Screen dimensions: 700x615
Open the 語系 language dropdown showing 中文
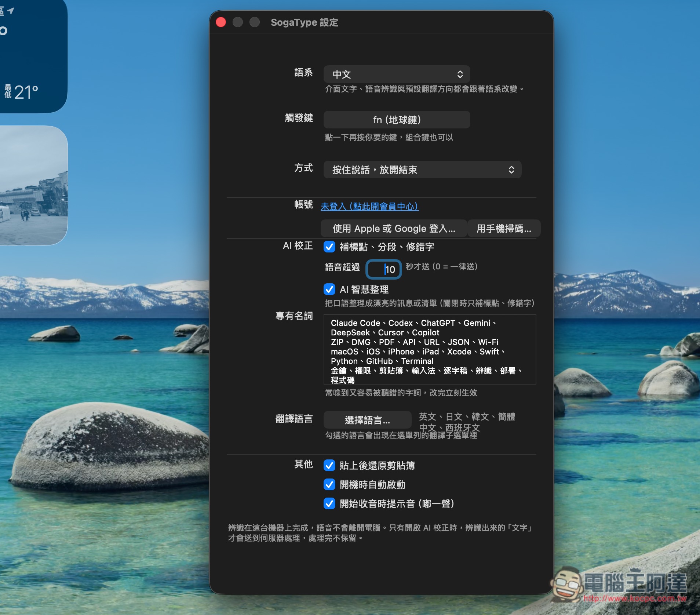[397, 74]
